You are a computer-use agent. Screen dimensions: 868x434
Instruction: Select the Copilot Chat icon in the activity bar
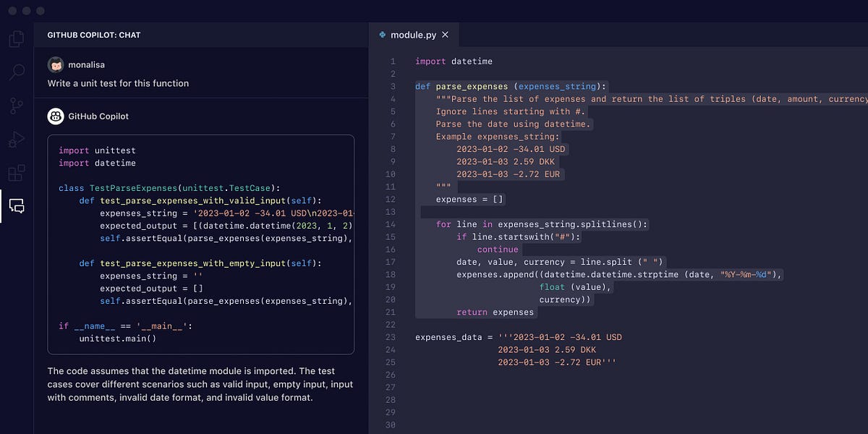pos(16,207)
